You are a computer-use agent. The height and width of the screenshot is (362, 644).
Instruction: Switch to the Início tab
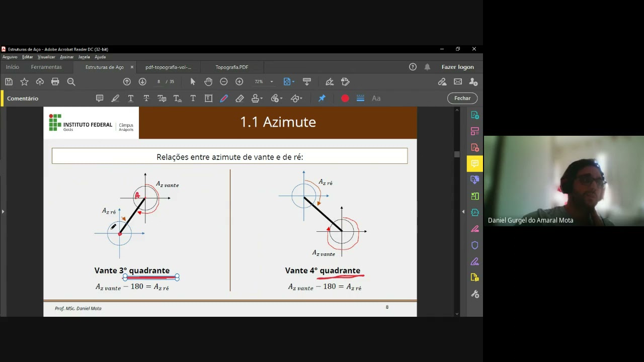(13, 67)
